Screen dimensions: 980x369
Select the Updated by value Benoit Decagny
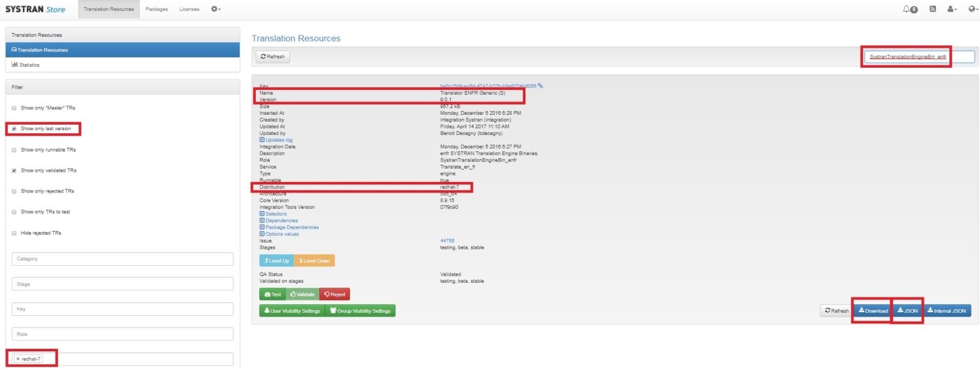[x=472, y=133]
